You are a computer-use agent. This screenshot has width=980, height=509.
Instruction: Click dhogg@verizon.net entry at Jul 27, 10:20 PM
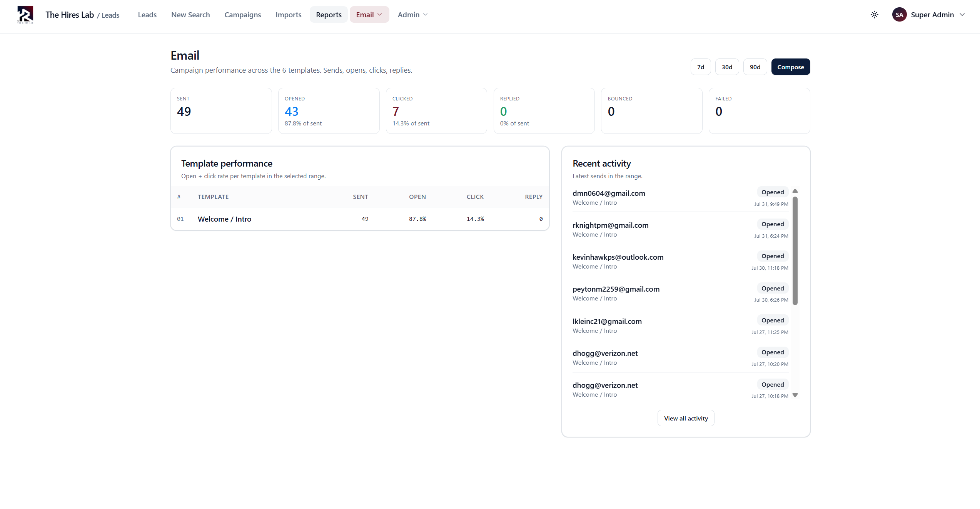[x=680, y=357]
